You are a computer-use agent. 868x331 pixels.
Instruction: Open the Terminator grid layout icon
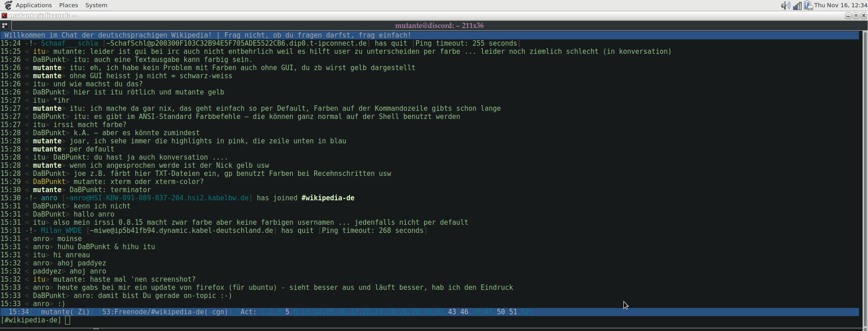[x=5, y=26]
